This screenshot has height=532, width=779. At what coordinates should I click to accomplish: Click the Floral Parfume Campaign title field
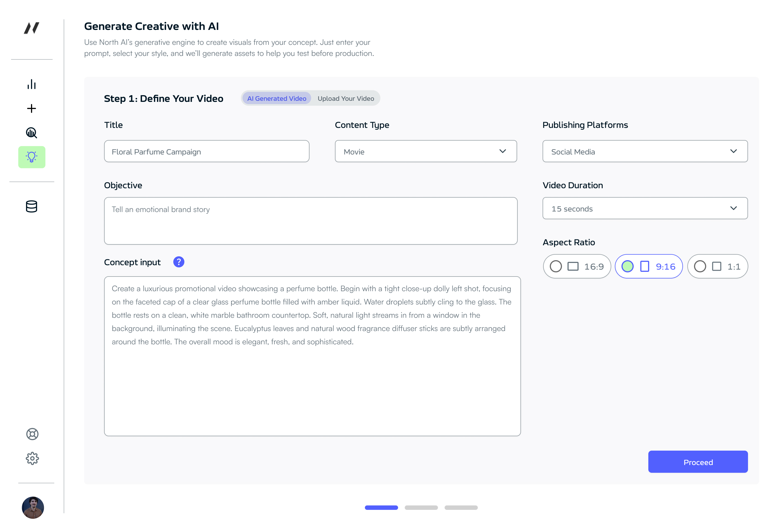click(207, 151)
